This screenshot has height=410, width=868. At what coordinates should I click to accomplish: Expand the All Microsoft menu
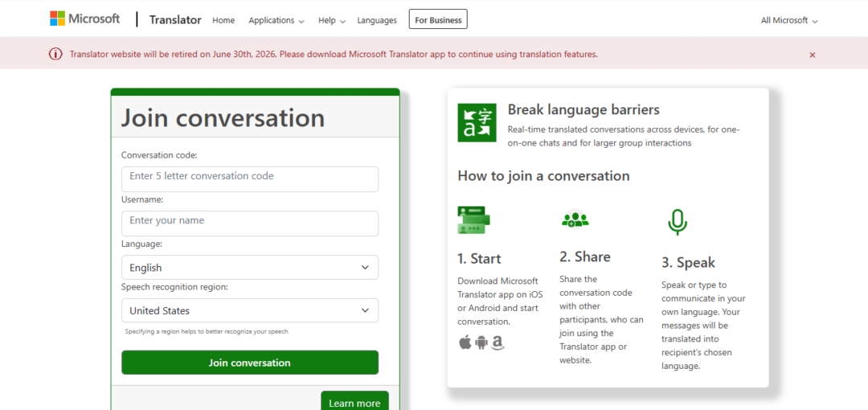(x=788, y=20)
